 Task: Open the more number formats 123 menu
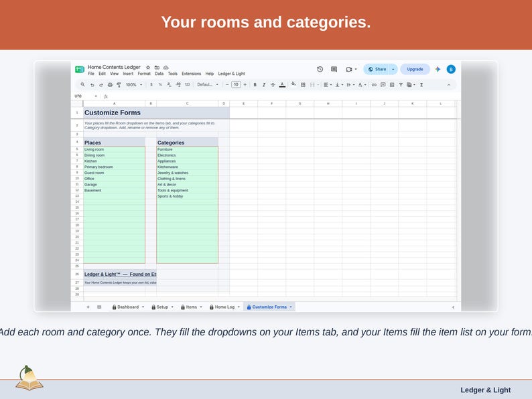pos(188,85)
